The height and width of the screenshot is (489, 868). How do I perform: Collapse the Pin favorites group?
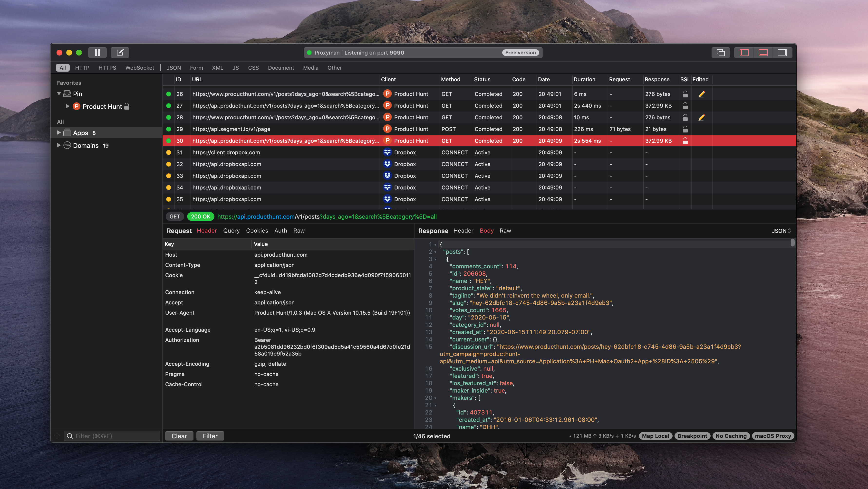pyautogui.click(x=59, y=94)
